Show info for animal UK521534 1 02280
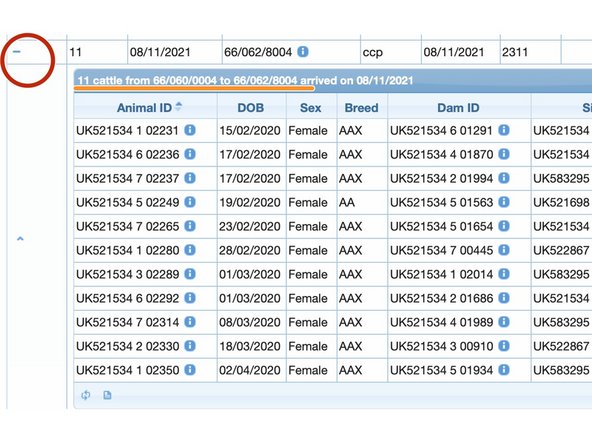592x444 pixels. pyautogui.click(x=190, y=250)
